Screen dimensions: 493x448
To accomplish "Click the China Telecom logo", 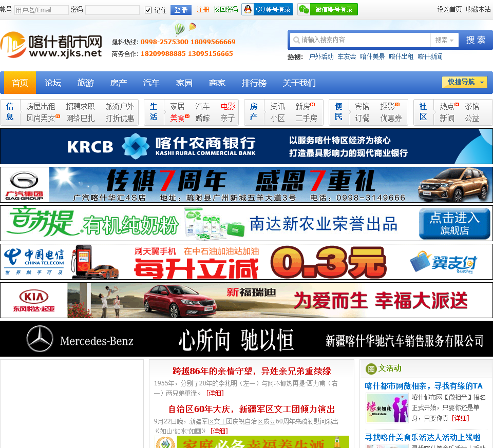I will click(x=34, y=261).
